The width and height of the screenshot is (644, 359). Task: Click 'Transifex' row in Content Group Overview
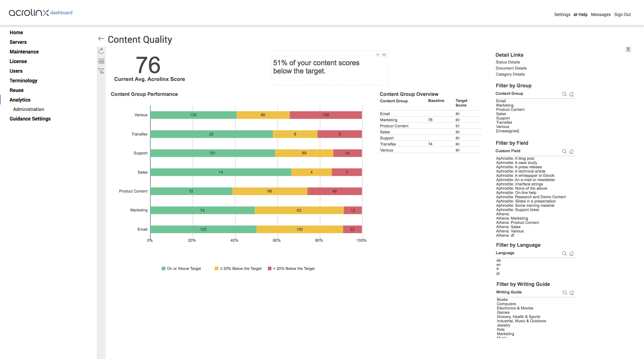[x=430, y=144]
